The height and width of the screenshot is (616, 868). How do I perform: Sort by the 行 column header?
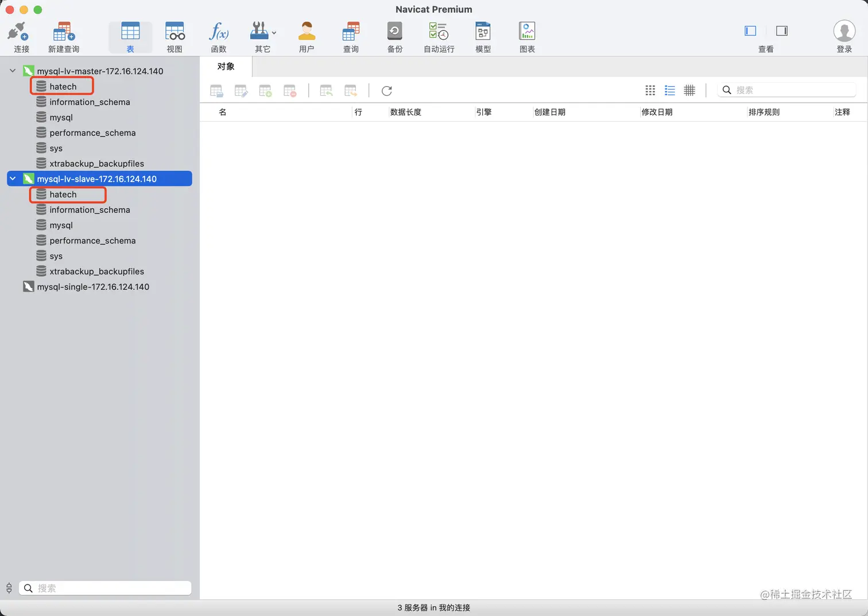(x=358, y=112)
